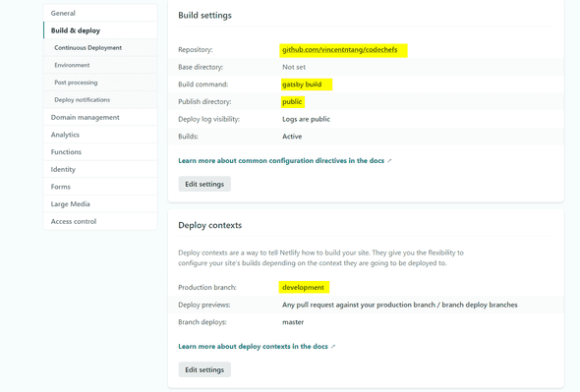Open the github.com/vincentntang/codechefs repository link

[339, 49]
